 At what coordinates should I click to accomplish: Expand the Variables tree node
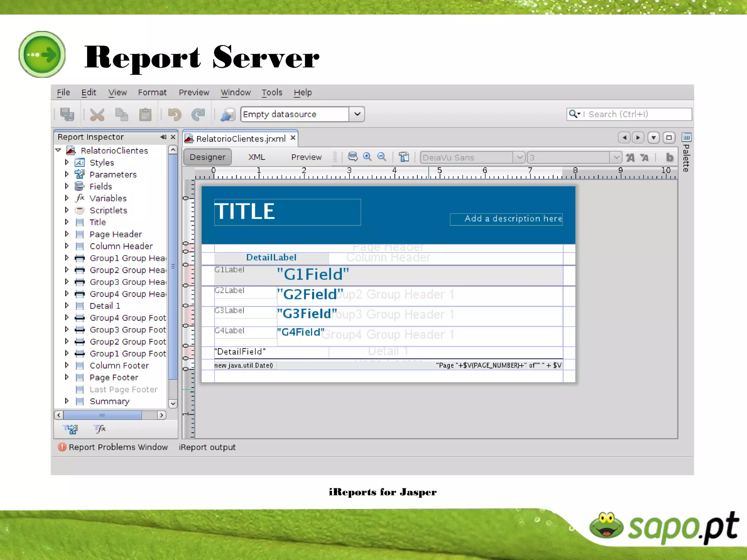67,198
